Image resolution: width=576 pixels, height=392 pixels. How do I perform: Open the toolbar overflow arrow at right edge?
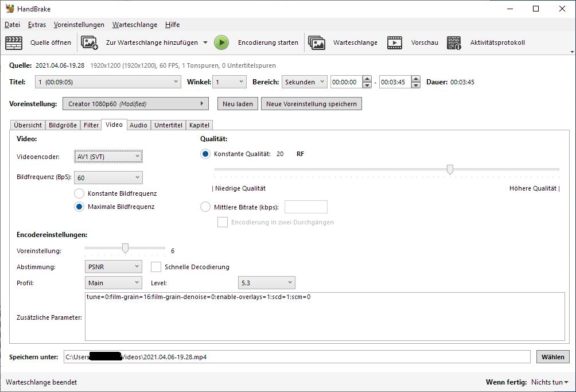point(572,52)
